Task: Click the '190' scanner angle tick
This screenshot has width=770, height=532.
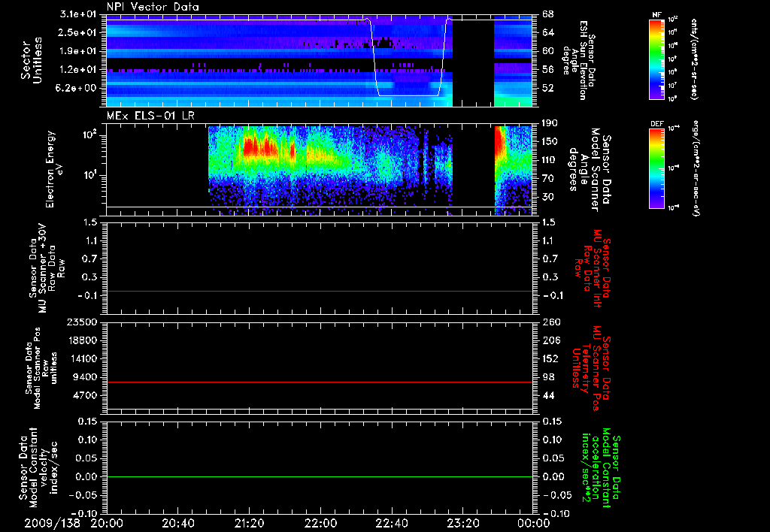Action: pos(550,123)
